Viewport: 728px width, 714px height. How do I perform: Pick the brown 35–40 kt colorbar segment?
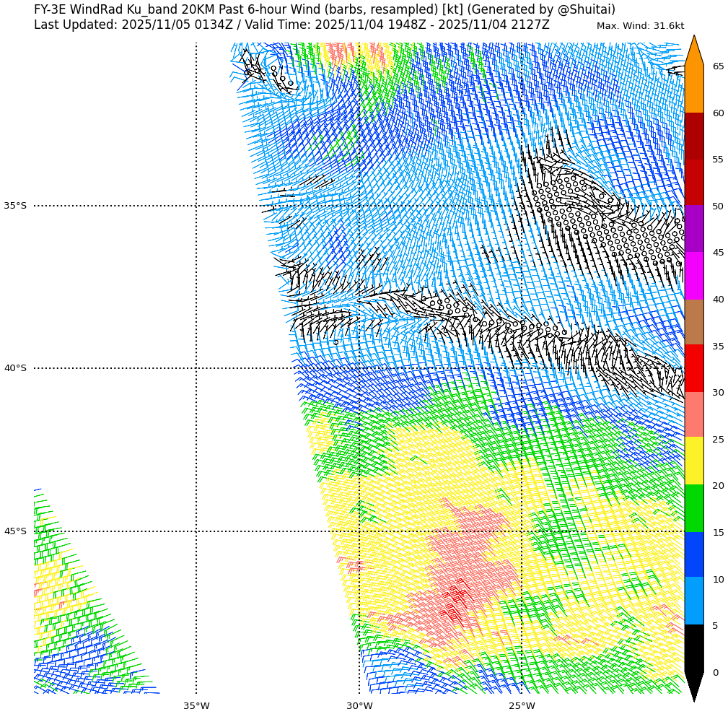click(x=693, y=322)
